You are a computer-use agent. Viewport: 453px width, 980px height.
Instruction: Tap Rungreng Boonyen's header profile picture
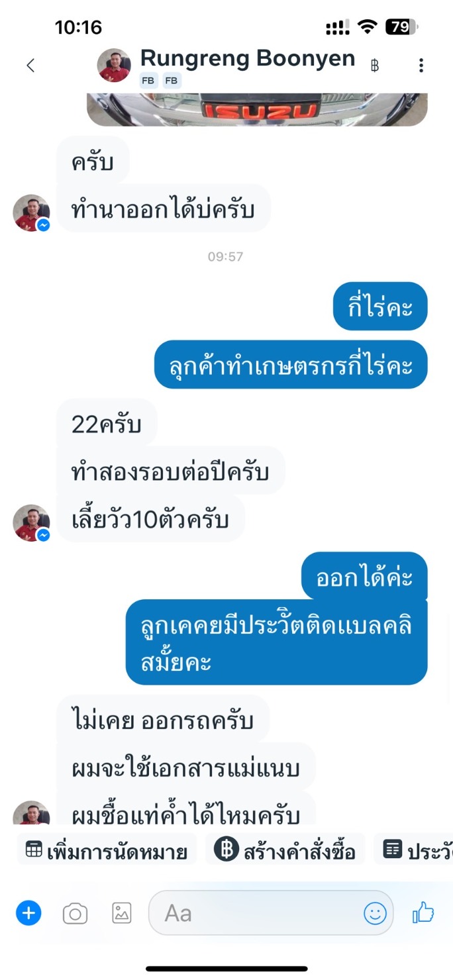click(x=114, y=65)
